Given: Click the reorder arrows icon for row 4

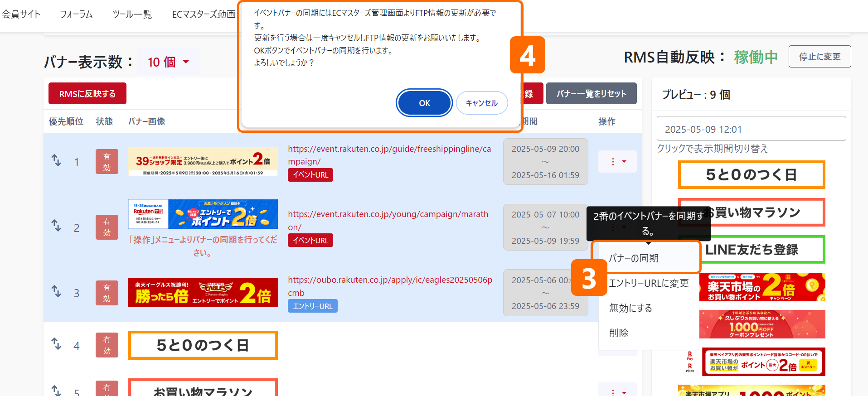Looking at the screenshot, I should click(x=56, y=344).
